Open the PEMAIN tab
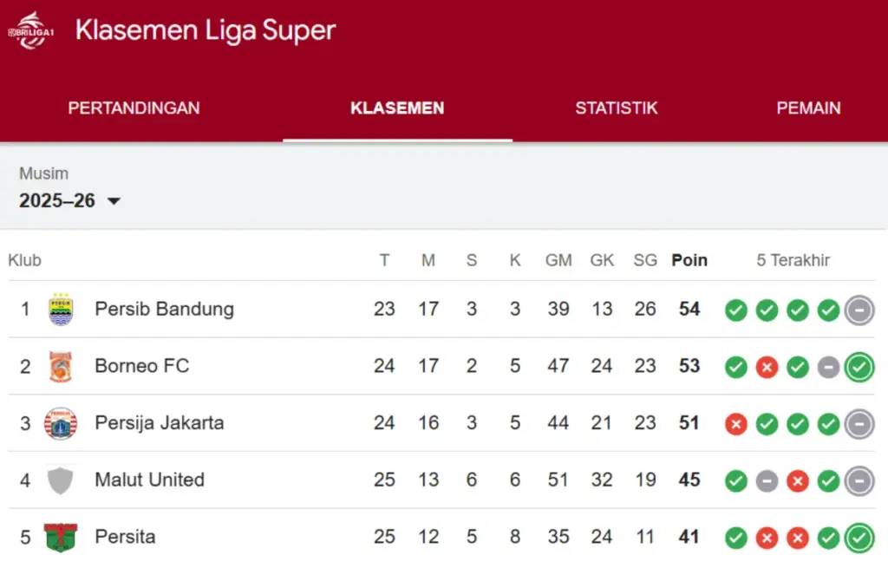This screenshot has height=588, width=888. [808, 108]
